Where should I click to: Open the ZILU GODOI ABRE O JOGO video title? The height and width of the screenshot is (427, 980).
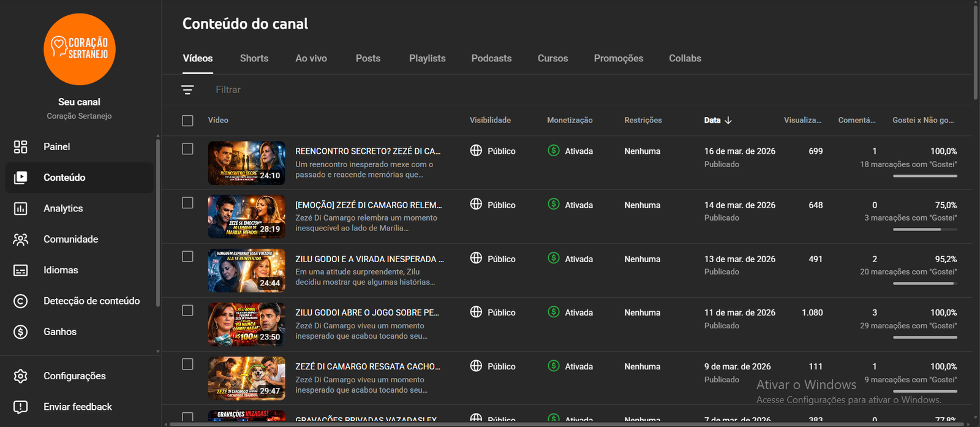pos(367,312)
